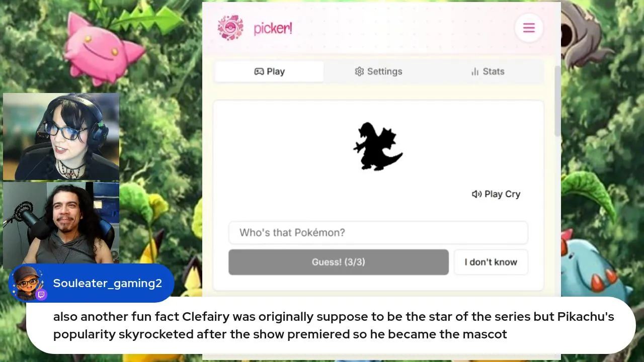
Task: Switch to the Settings tab
Action: (x=378, y=71)
